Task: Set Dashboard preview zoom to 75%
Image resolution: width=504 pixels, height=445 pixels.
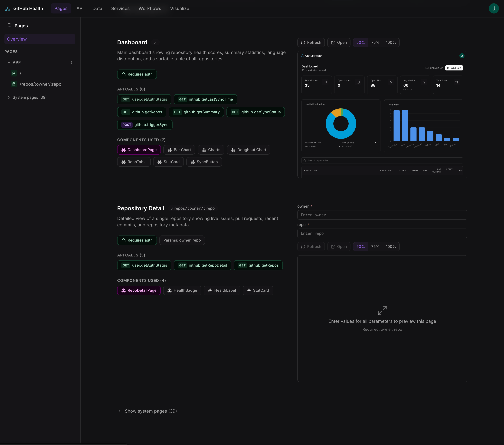Action: point(375,42)
